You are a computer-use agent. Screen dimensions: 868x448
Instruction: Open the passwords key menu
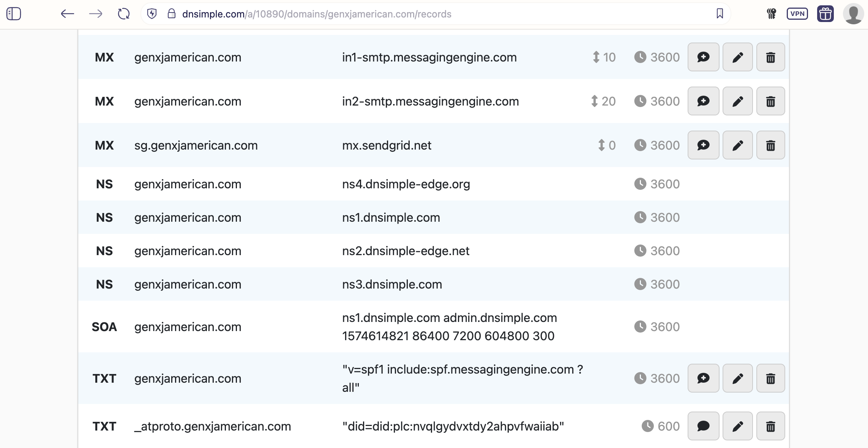pos(771,14)
